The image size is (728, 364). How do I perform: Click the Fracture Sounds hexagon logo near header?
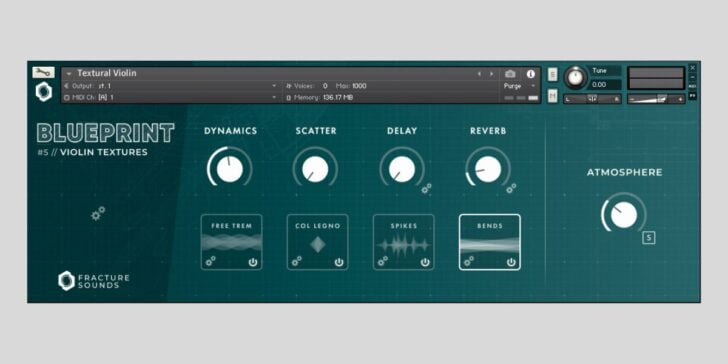(x=44, y=91)
